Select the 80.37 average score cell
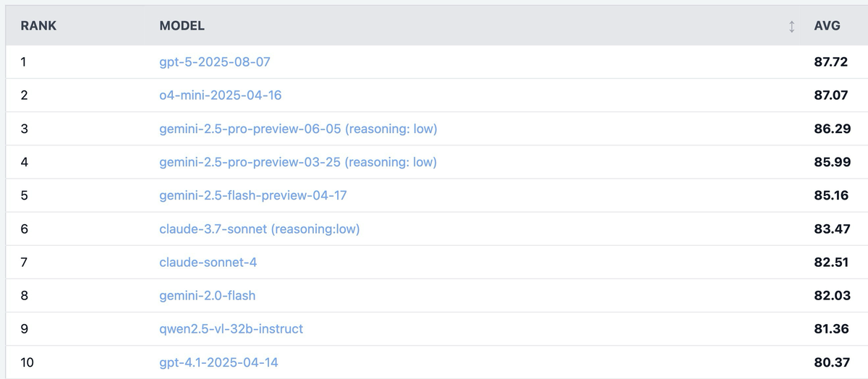Image resolution: width=868 pixels, height=379 pixels. [830, 362]
